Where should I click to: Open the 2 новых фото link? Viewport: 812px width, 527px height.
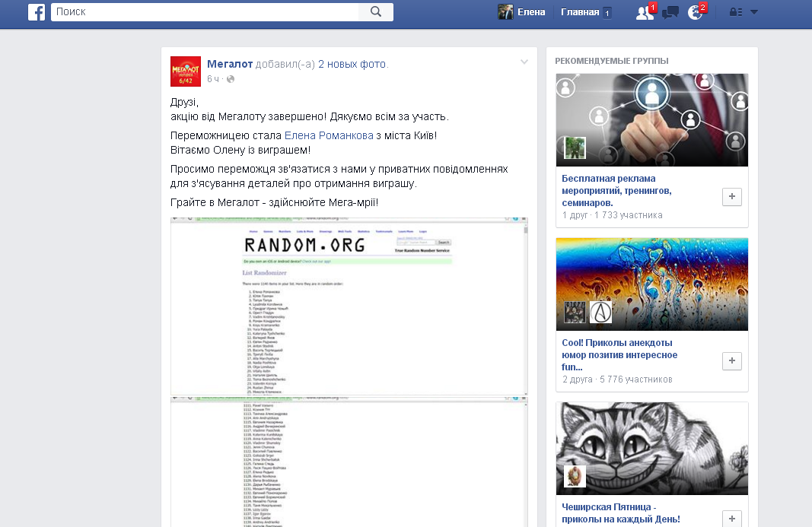352,64
